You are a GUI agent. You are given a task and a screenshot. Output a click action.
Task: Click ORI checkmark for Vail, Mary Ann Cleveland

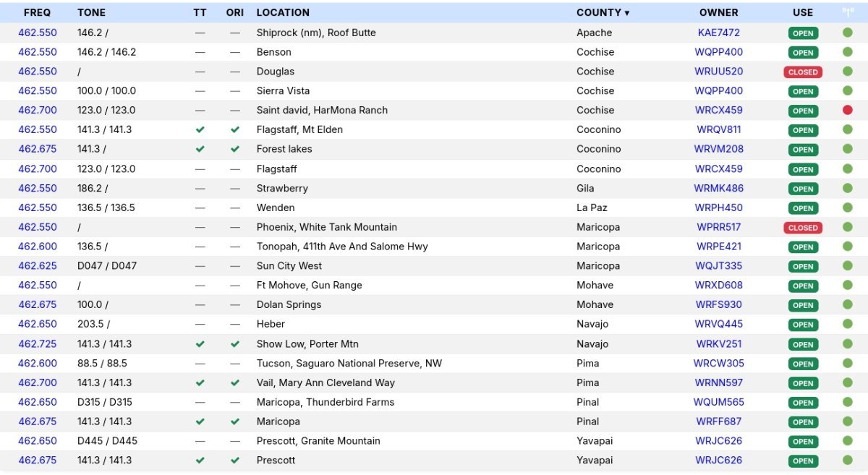coord(234,382)
